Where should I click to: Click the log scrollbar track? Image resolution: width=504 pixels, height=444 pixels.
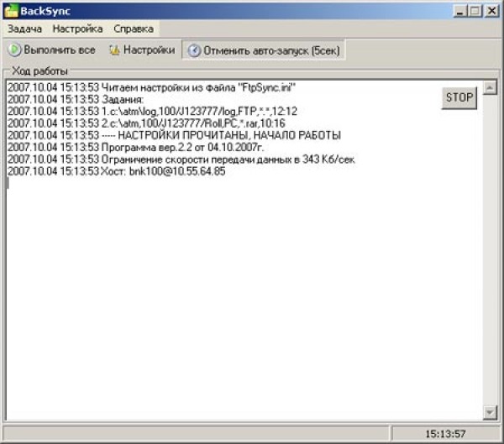490,251
